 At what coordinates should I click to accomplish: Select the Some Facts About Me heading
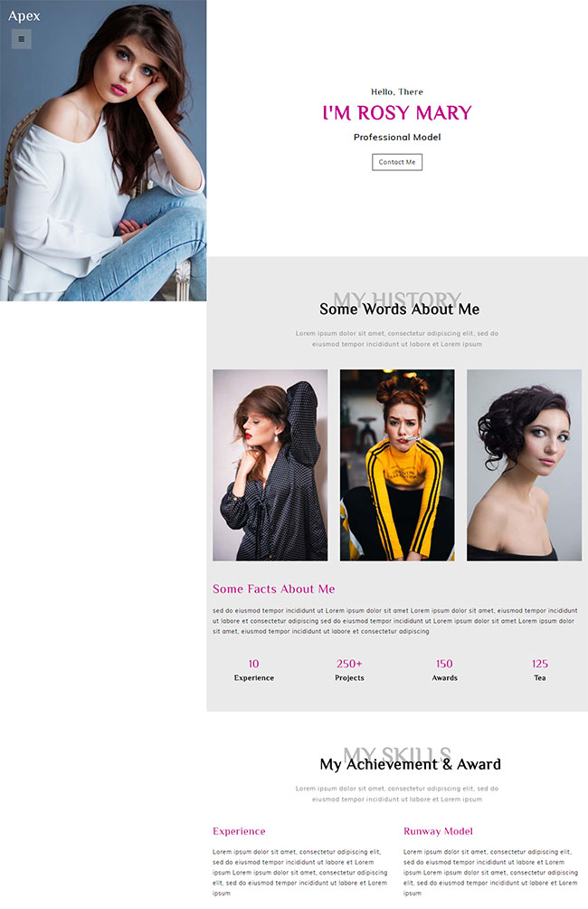pos(273,589)
